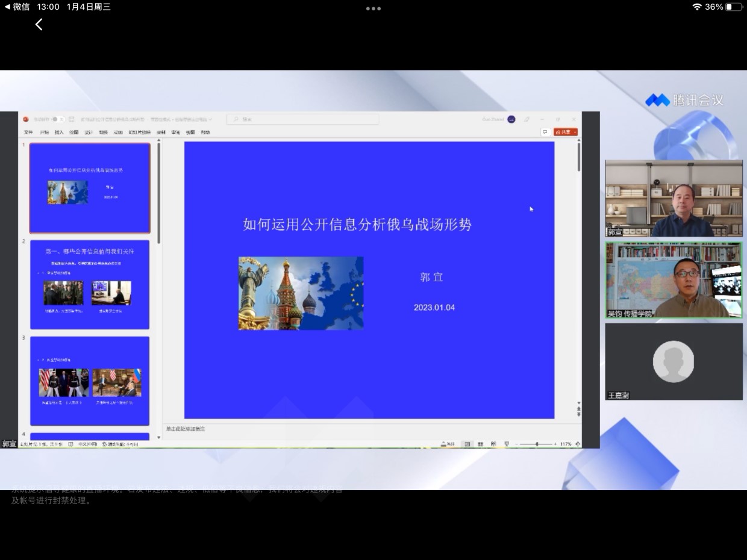Select slide 2 thumbnail in slide panel
The height and width of the screenshot is (560, 747).
point(90,284)
